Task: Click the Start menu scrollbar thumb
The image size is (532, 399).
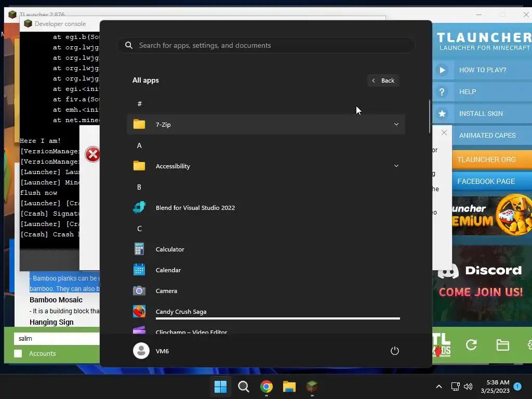Action: click(430, 116)
